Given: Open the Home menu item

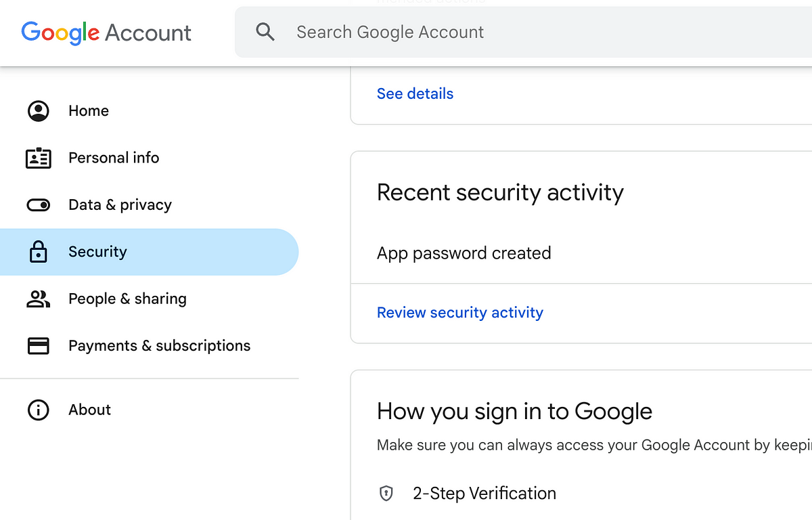Looking at the screenshot, I should coord(149,111).
